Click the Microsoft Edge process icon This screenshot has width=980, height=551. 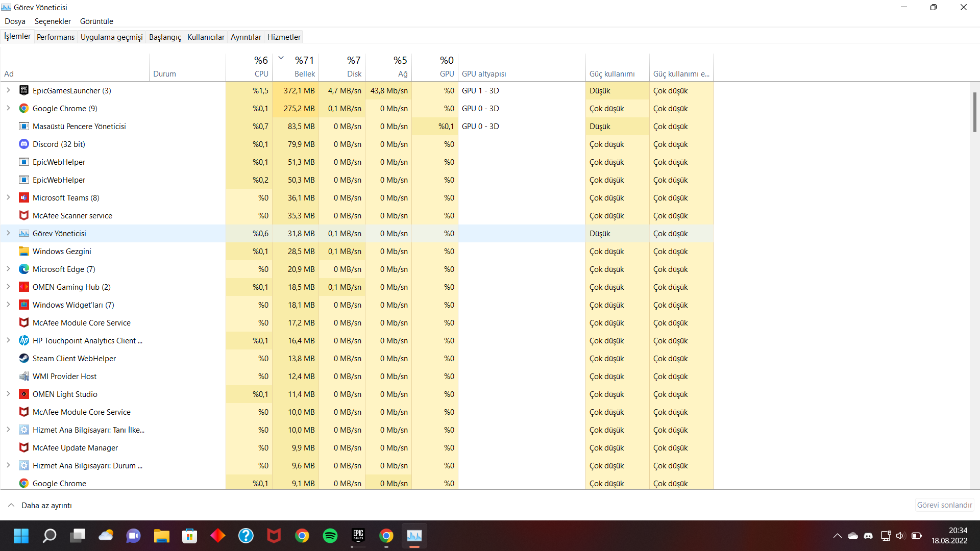click(23, 269)
